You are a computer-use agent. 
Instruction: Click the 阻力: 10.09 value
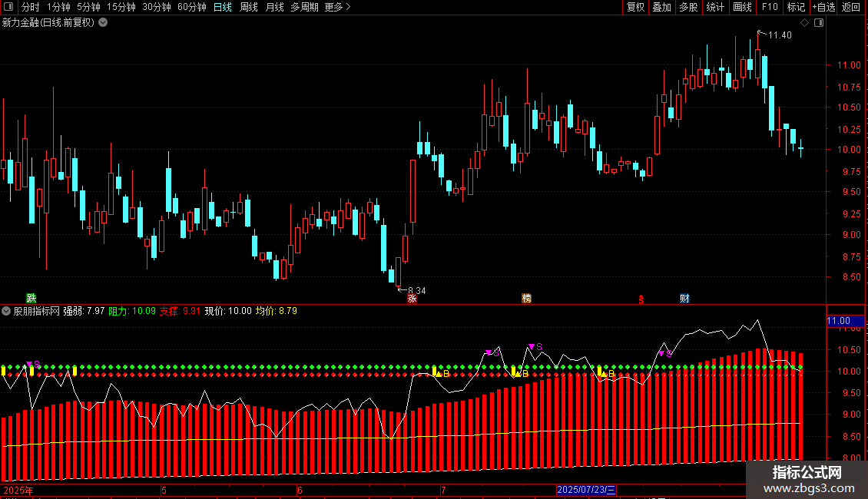pos(132,311)
